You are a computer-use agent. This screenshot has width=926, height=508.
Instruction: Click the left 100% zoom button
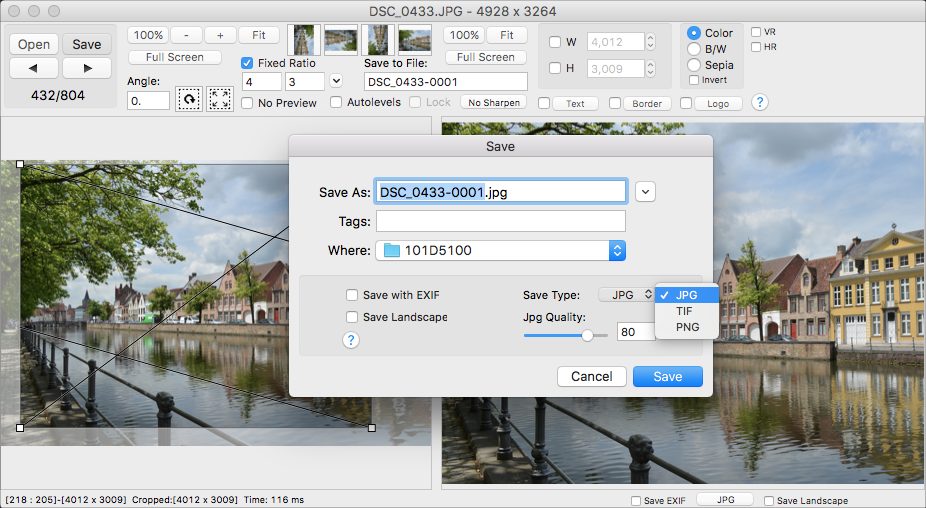pos(148,35)
